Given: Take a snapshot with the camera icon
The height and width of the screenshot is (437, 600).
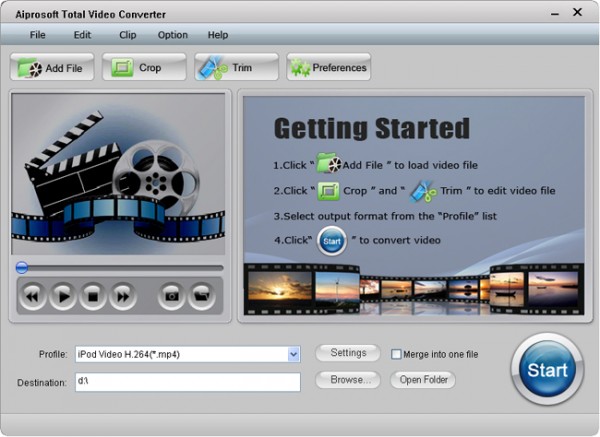Looking at the screenshot, I should (x=172, y=295).
